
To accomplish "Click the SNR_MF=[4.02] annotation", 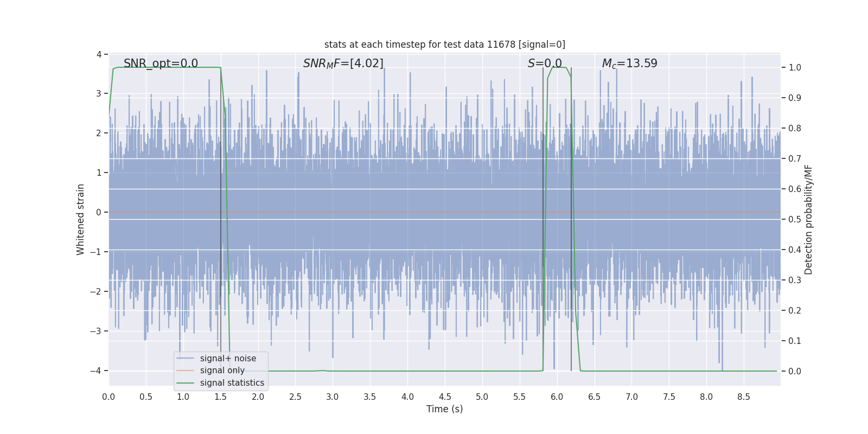I will pyautogui.click(x=343, y=63).
